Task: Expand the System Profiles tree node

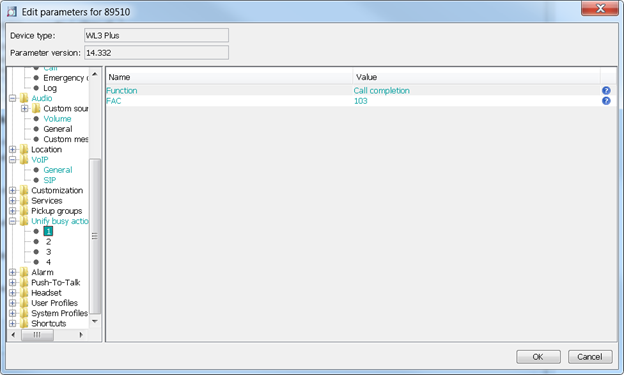Action: point(13,314)
